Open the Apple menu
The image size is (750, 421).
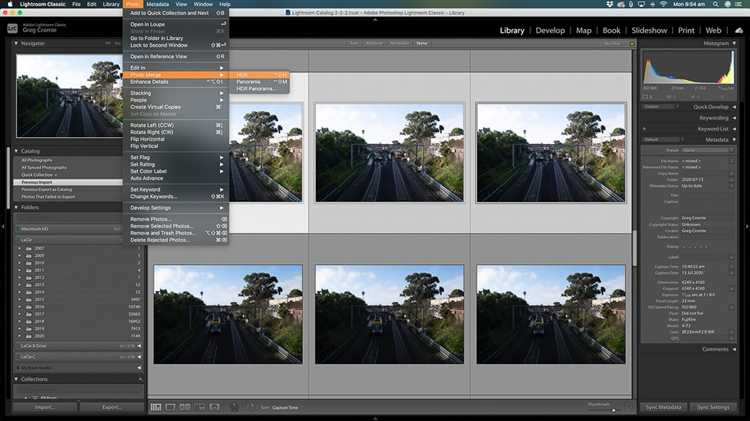tap(10, 4)
